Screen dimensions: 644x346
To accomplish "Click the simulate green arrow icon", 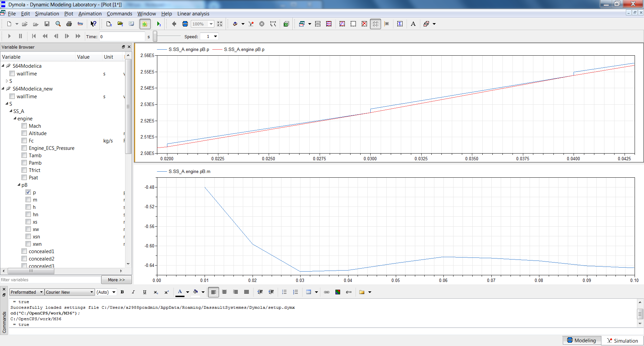I will coord(159,24).
